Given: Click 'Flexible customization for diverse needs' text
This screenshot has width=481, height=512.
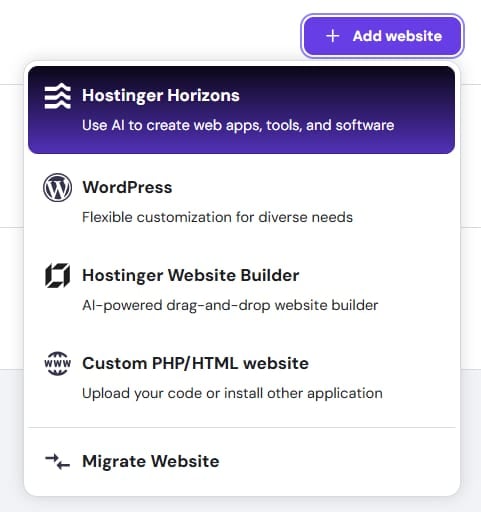Looking at the screenshot, I should 217,217.
